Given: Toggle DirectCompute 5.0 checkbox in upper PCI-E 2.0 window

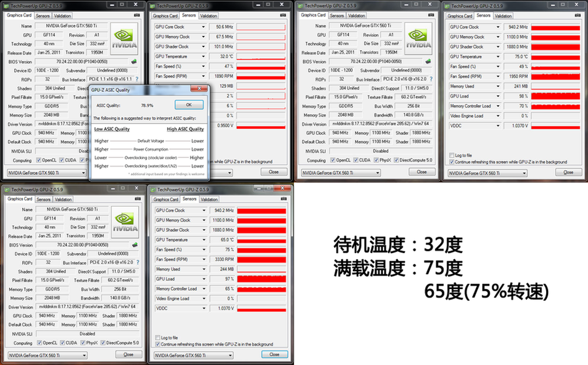Looking at the screenshot, I should pyautogui.click(x=396, y=160).
